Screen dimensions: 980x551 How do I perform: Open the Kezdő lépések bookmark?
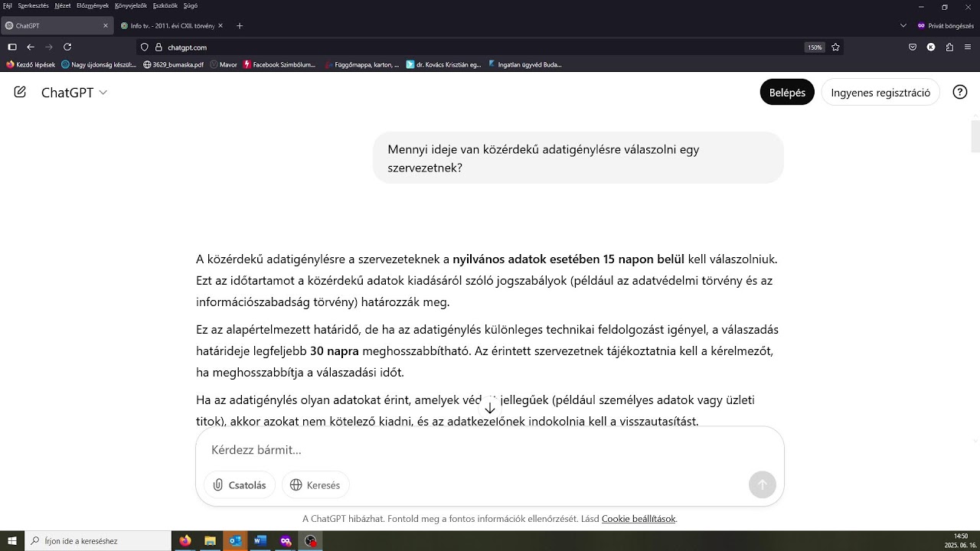pyautogui.click(x=31, y=64)
